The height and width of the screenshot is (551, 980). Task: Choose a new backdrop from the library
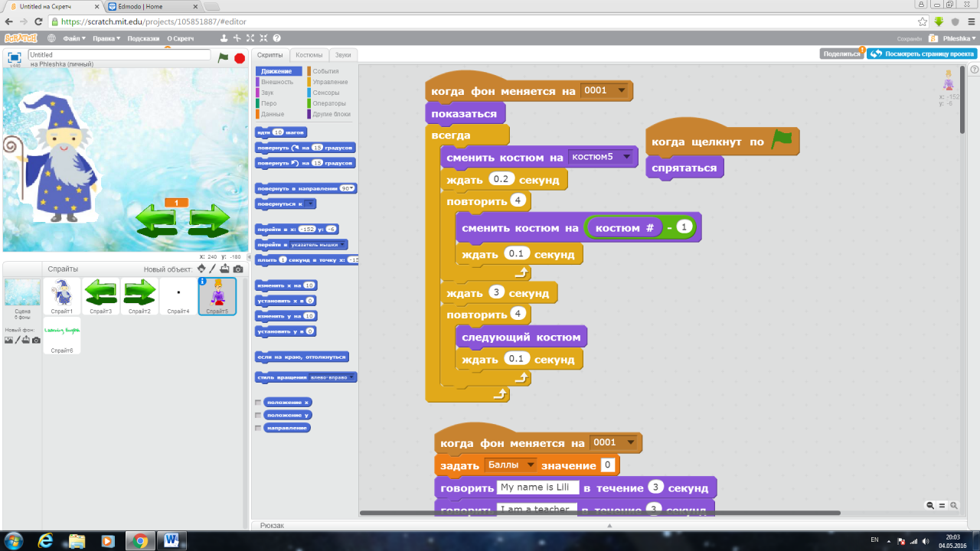point(8,340)
